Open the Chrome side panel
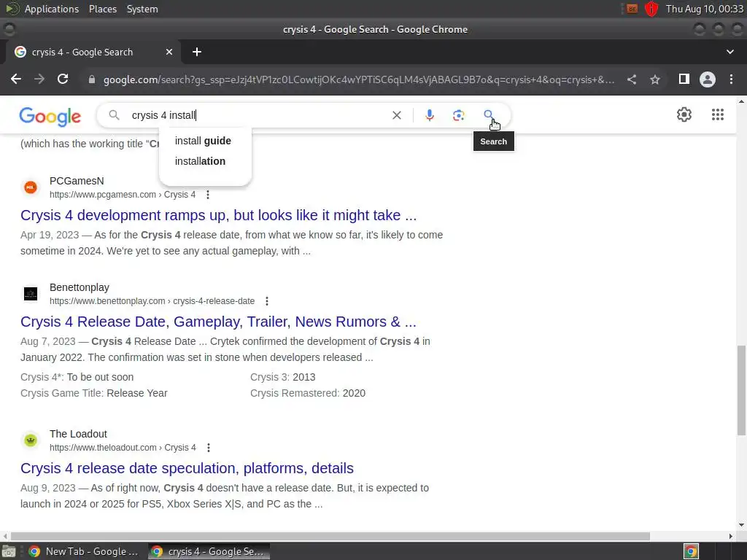Screen dimensions: 747x560 [684, 79]
